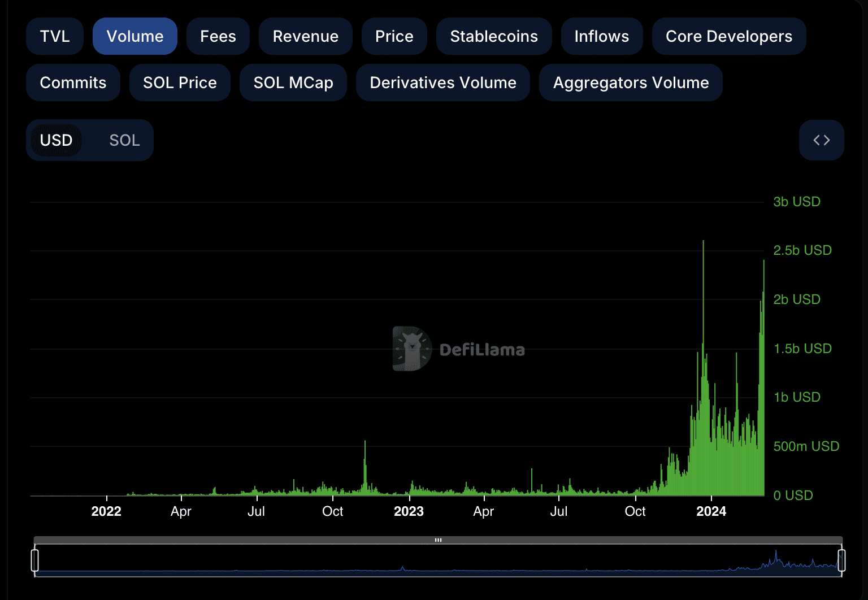Switch currency display to SOL
868x600 pixels.
pyautogui.click(x=124, y=140)
